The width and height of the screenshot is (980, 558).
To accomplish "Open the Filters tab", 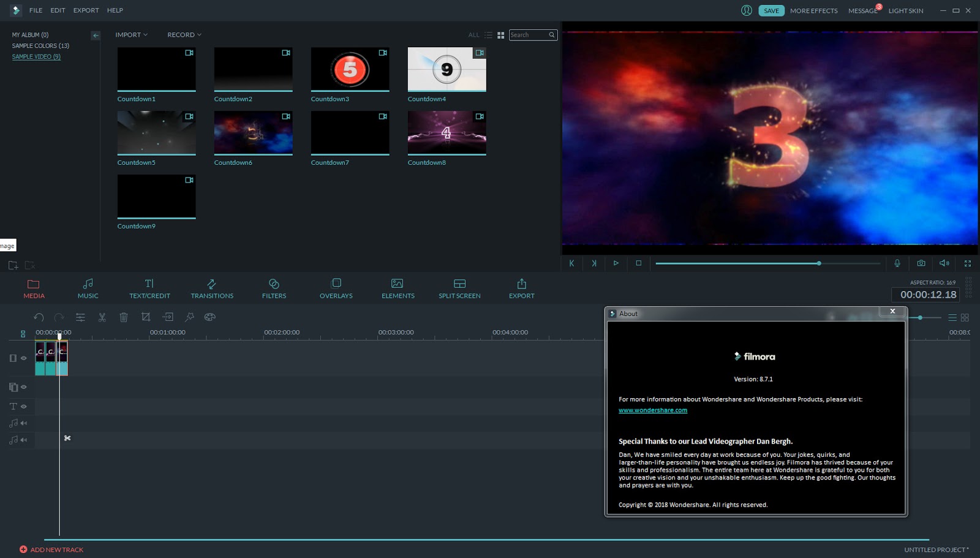I will coord(274,288).
